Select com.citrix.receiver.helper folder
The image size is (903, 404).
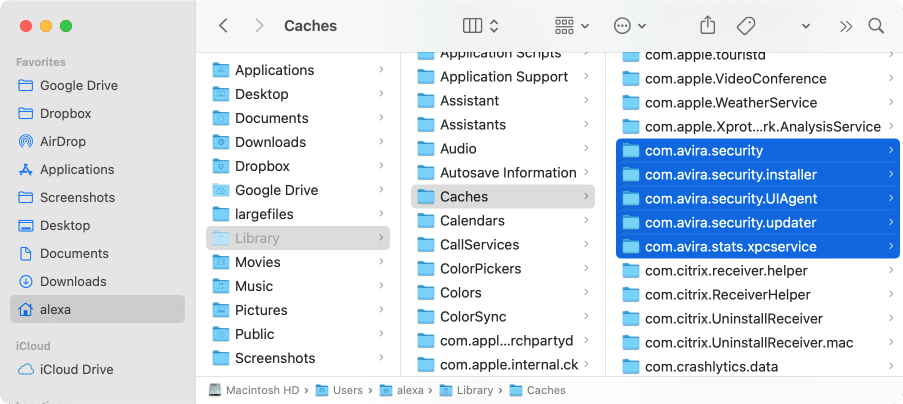pyautogui.click(x=758, y=270)
